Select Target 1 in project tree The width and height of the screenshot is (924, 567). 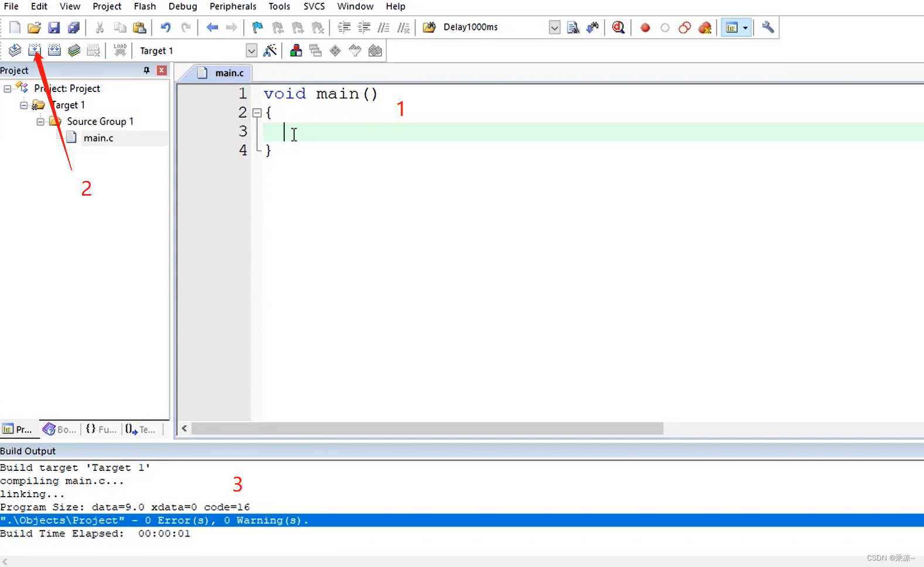coord(68,105)
